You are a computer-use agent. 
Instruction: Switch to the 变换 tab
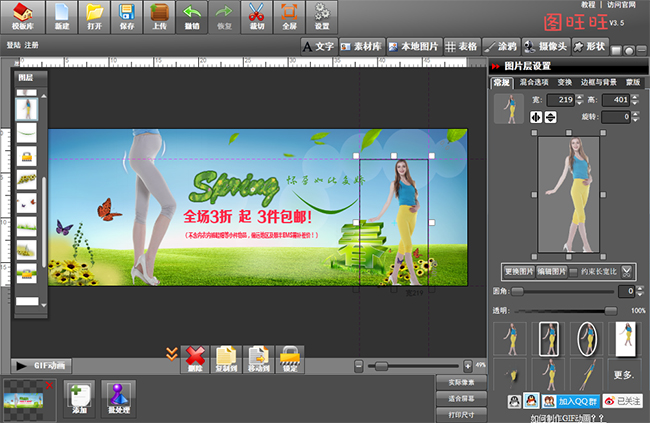click(x=565, y=83)
